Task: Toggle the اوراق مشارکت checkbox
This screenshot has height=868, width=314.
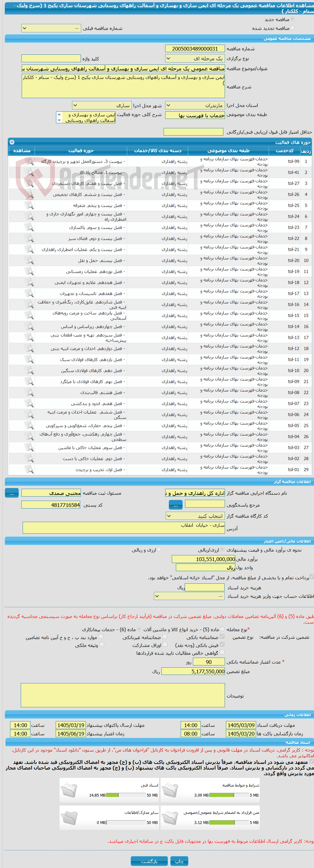Action: (165, 645)
